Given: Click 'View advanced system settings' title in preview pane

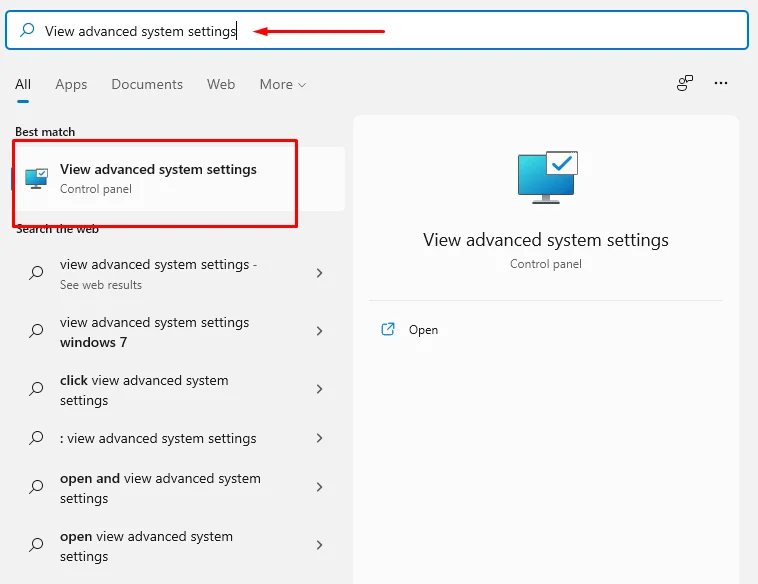Looking at the screenshot, I should (546, 240).
